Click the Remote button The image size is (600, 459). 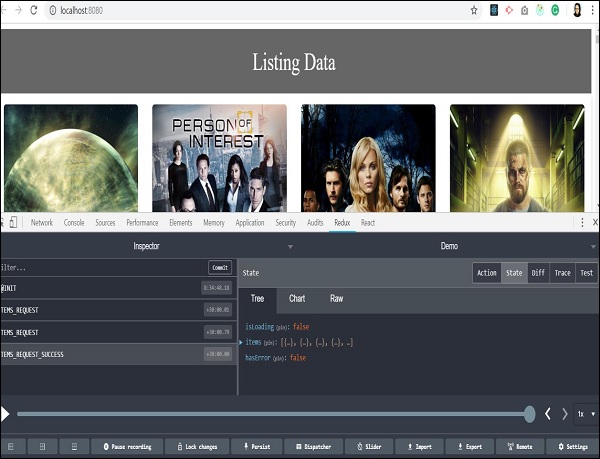tap(520, 446)
